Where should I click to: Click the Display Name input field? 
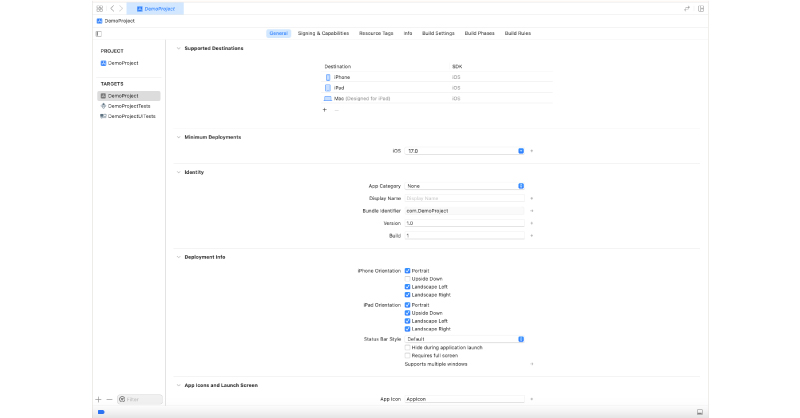point(464,198)
